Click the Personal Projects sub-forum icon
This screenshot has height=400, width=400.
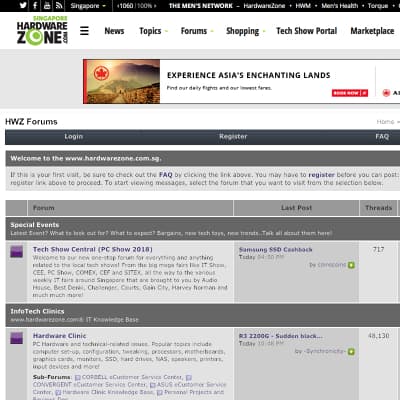click(x=160, y=393)
